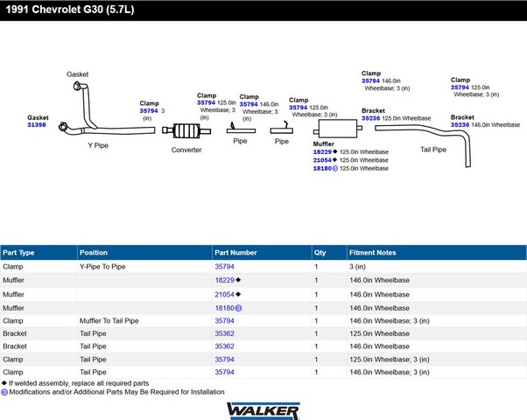This screenshot has height=420, width=527.
Task: Open 35794 clamp link just left of Muffler
Action: (299, 108)
